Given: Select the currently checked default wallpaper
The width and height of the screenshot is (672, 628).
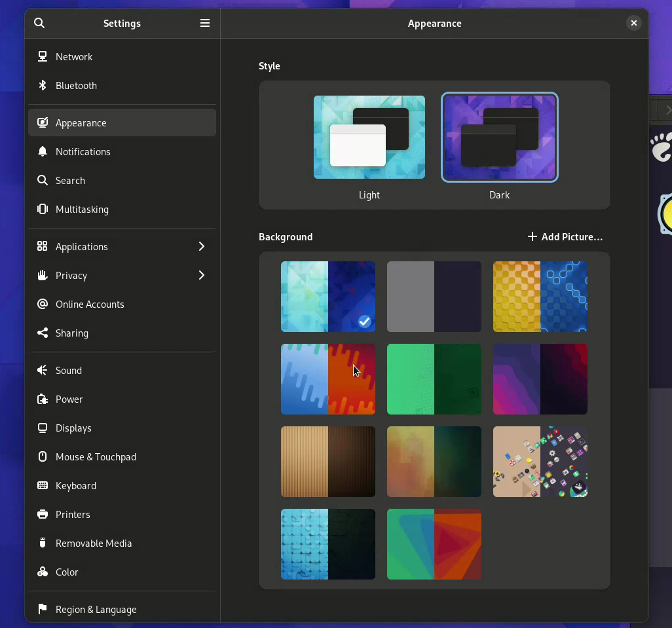Looking at the screenshot, I should pos(328,297).
